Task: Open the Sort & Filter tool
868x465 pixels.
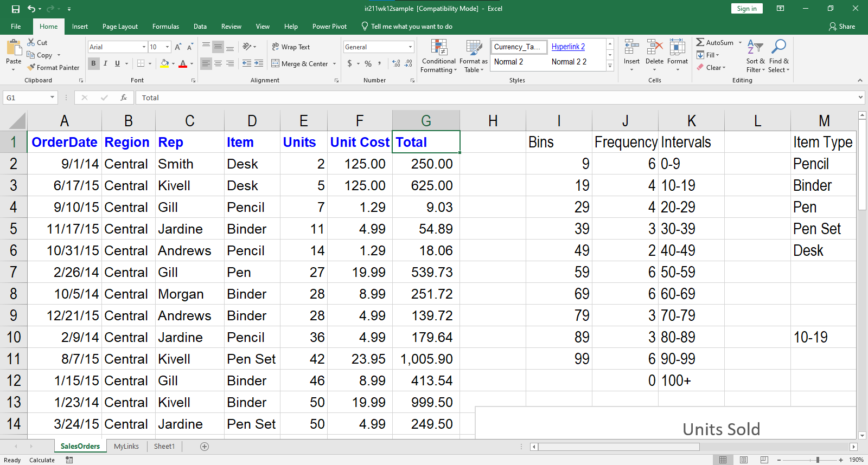Action: [755, 56]
